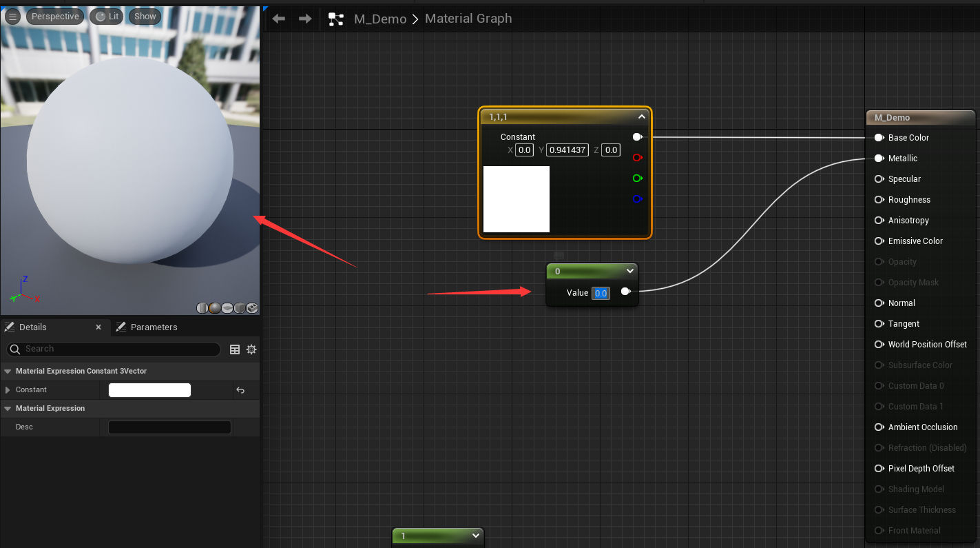Set preview mesh to plane shape
This screenshot has width=980, height=548.
(227, 308)
